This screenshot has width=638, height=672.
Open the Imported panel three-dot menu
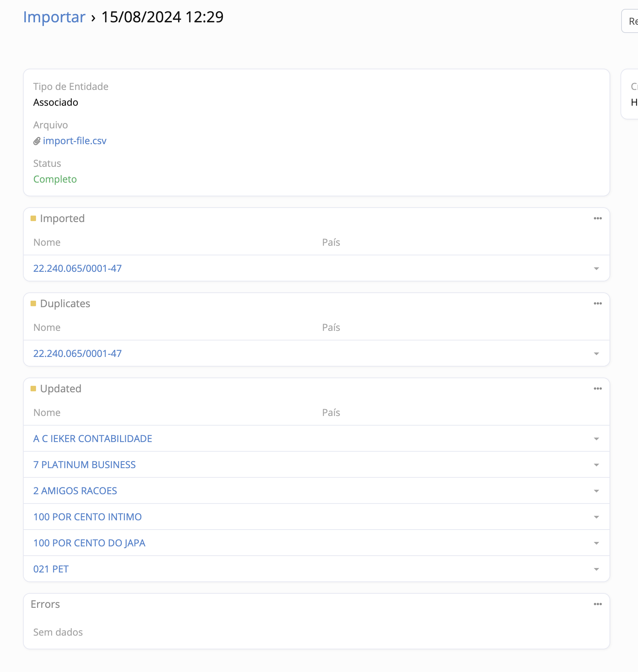click(x=598, y=218)
